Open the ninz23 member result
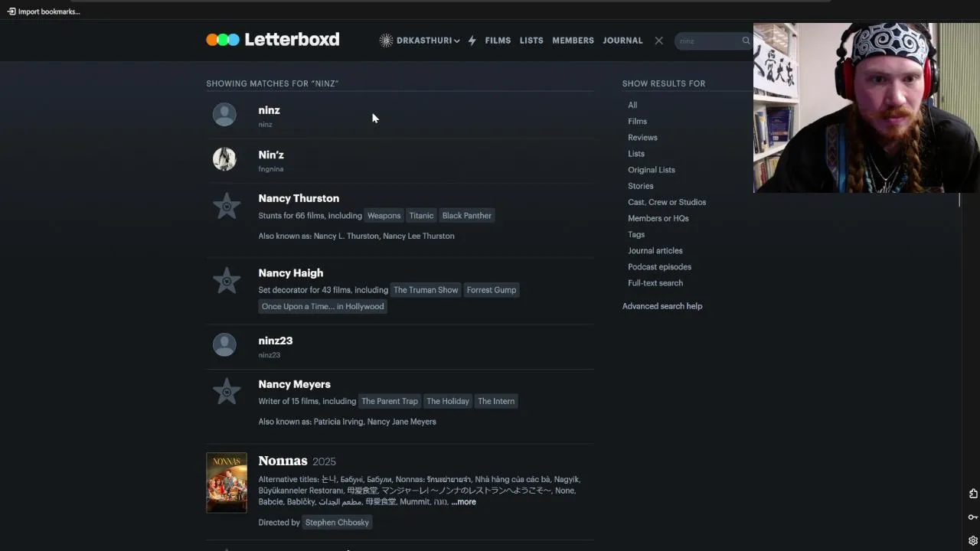Image resolution: width=980 pixels, height=551 pixels. pos(276,341)
